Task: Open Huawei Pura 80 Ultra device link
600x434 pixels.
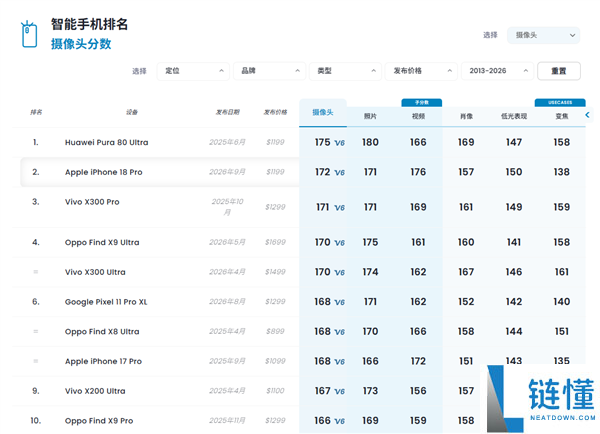Action: point(106,142)
